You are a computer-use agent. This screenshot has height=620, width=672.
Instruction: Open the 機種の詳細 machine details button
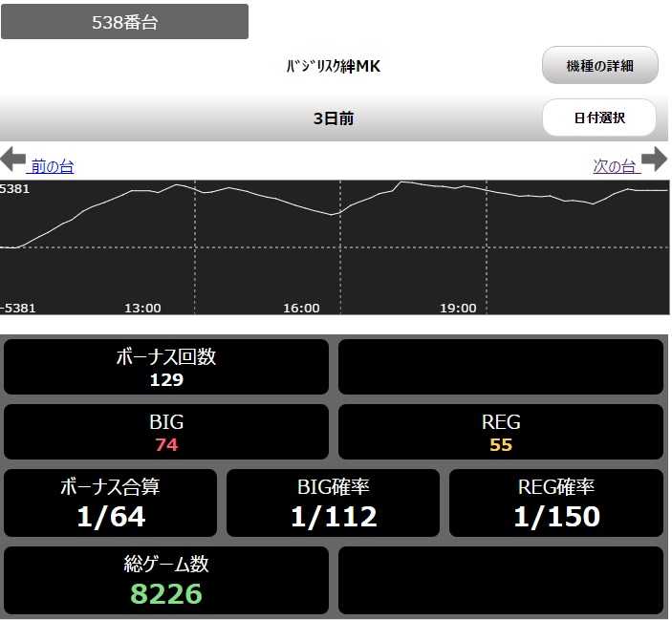[600, 65]
